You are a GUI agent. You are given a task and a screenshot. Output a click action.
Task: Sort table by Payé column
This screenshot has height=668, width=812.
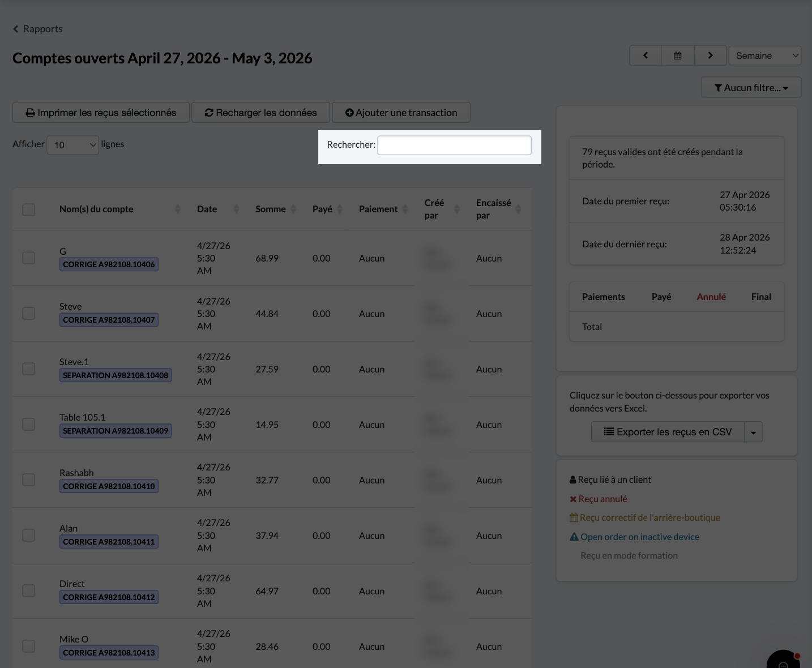click(327, 209)
